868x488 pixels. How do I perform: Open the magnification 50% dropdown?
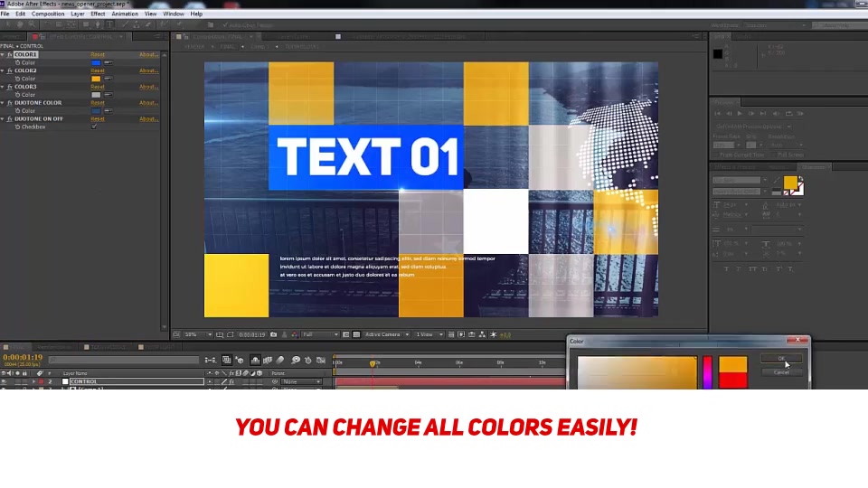pos(198,334)
